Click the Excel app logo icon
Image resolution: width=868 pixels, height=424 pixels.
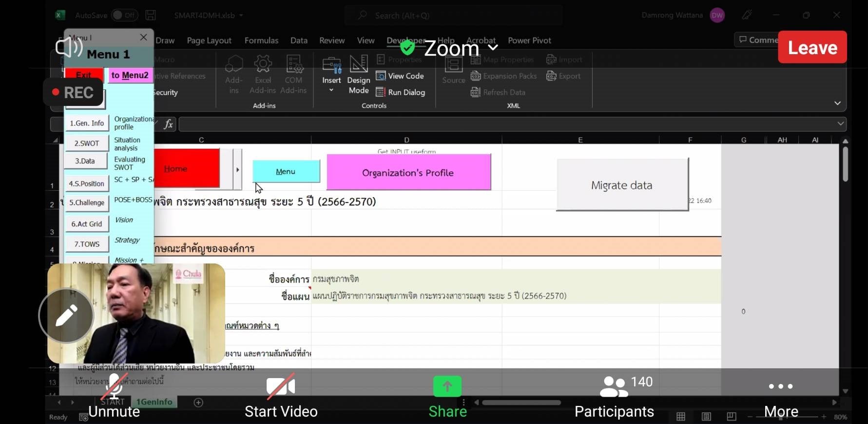click(60, 15)
